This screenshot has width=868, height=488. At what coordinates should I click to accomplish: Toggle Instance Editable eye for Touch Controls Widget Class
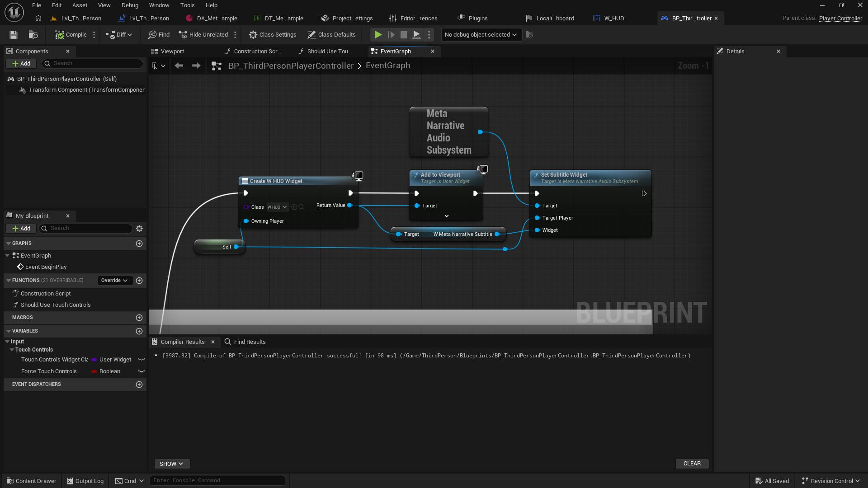coord(142,360)
